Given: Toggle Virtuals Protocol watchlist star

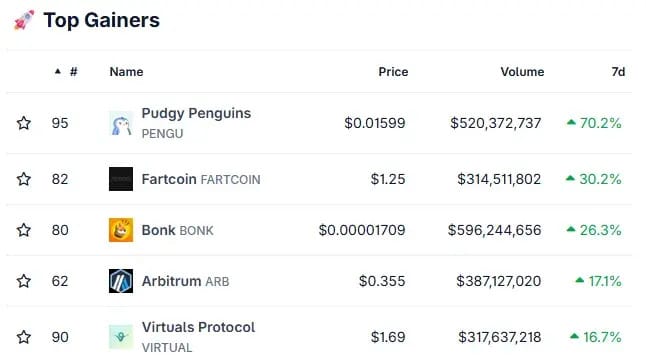Looking at the screenshot, I should pyautogui.click(x=24, y=337).
